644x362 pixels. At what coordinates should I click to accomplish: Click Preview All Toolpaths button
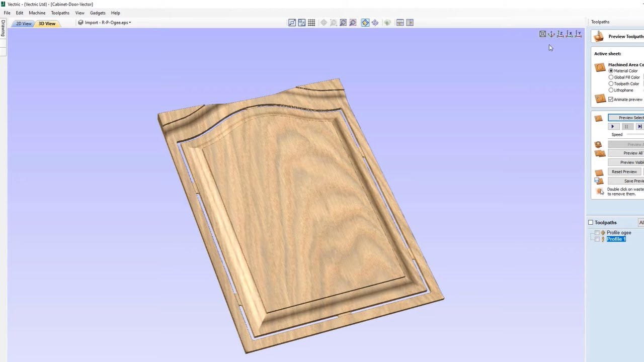click(626, 153)
